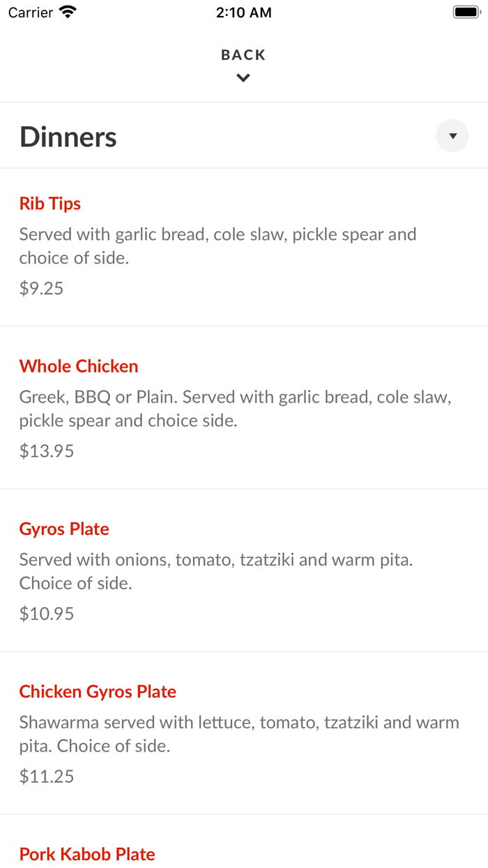
Task: Choose the Chicken Gyros Plate
Action: 97,691
